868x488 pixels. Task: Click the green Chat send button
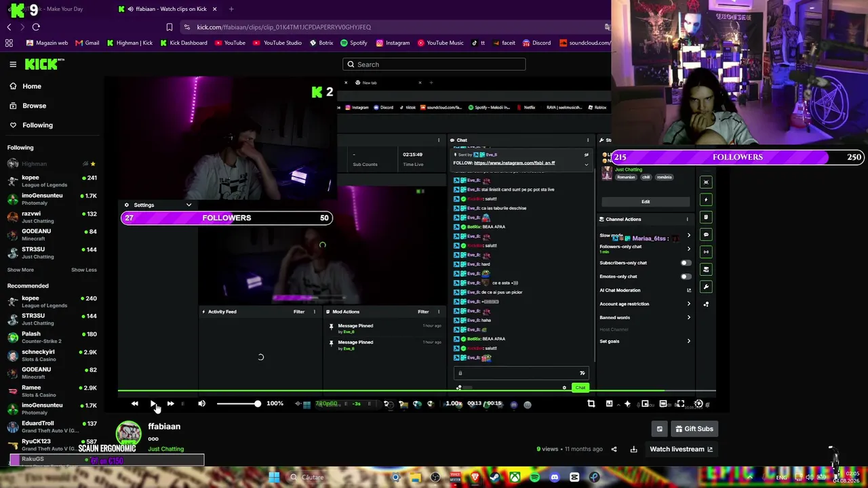[x=580, y=388]
